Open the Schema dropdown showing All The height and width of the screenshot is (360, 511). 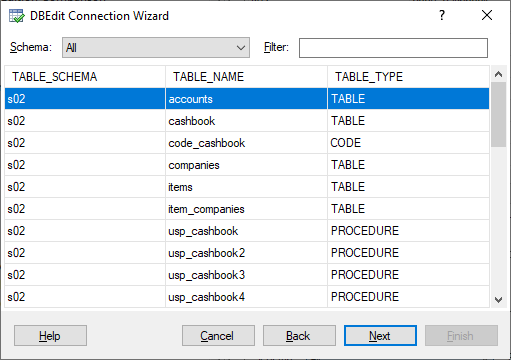tap(156, 48)
